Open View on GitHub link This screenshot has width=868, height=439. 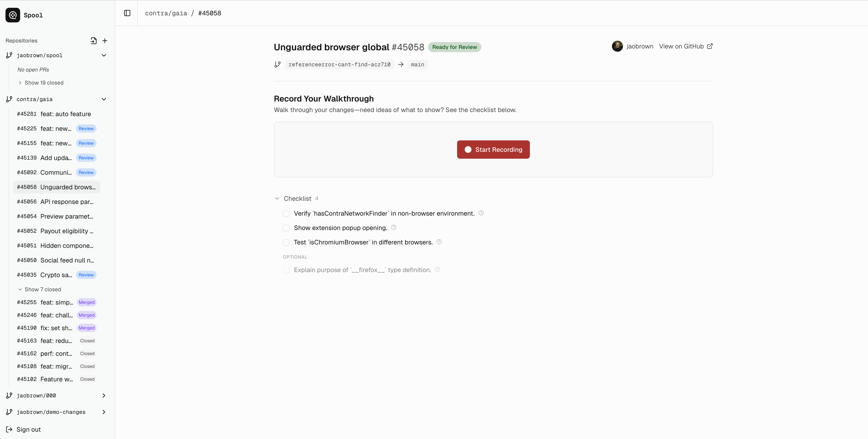pos(685,46)
